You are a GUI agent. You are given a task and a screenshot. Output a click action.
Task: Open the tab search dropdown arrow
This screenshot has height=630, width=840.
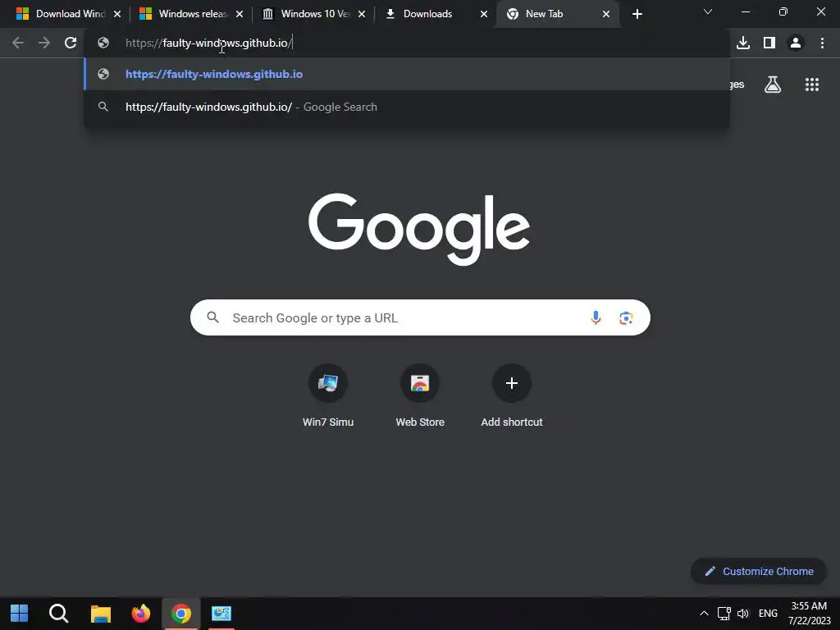coord(708,11)
